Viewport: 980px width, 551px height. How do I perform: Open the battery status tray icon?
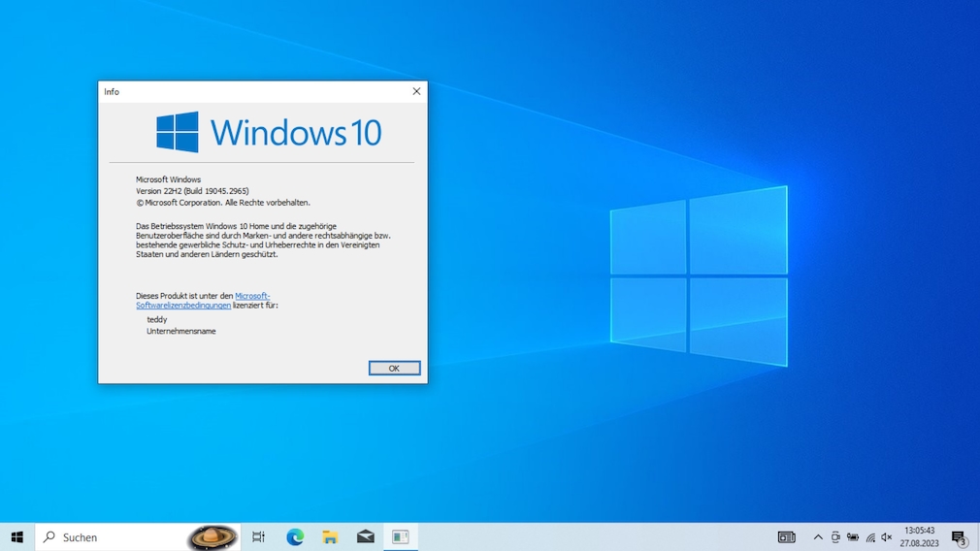853,537
